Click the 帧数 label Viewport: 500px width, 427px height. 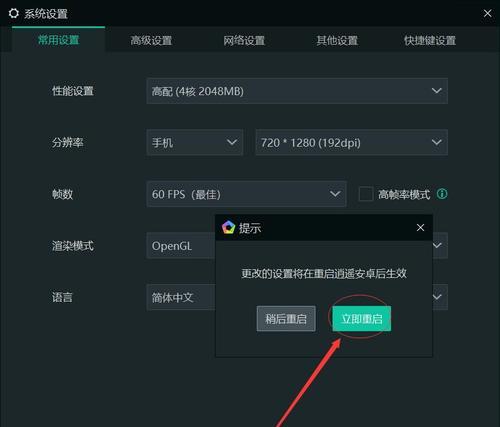click(x=62, y=194)
